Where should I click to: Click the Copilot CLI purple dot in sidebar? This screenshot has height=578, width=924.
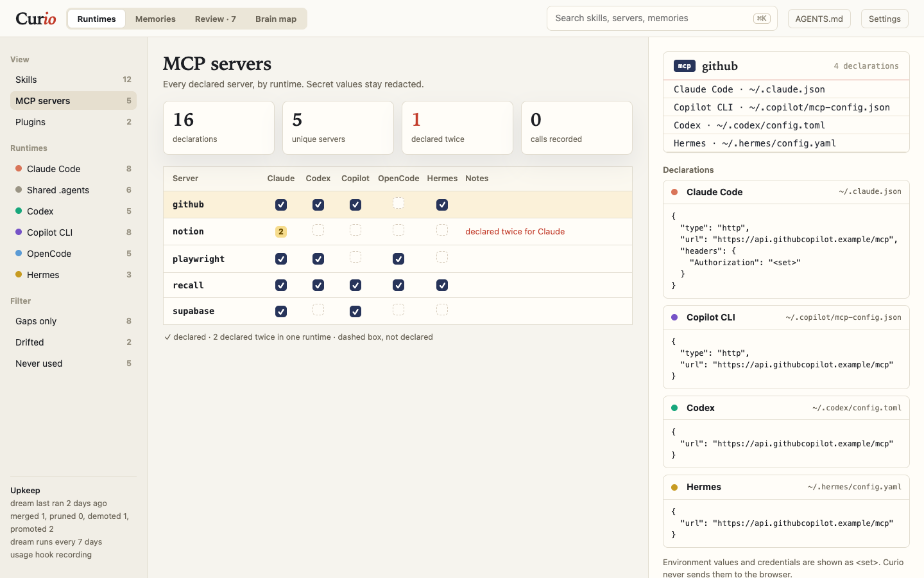pyautogui.click(x=19, y=232)
